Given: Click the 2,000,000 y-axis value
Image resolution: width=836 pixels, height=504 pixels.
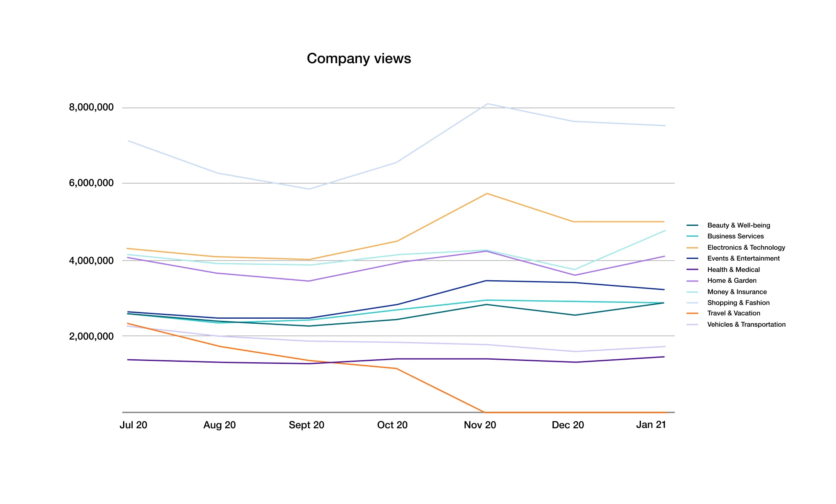Looking at the screenshot, I should pos(91,336).
